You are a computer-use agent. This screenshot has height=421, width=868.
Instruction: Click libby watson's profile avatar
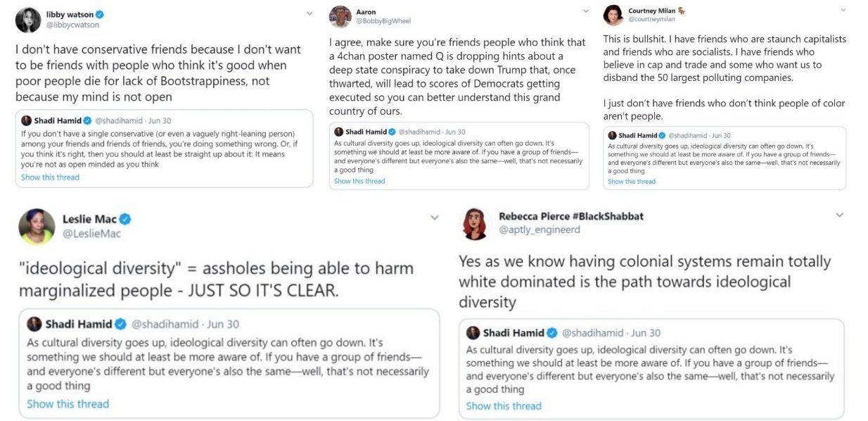point(28,20)
